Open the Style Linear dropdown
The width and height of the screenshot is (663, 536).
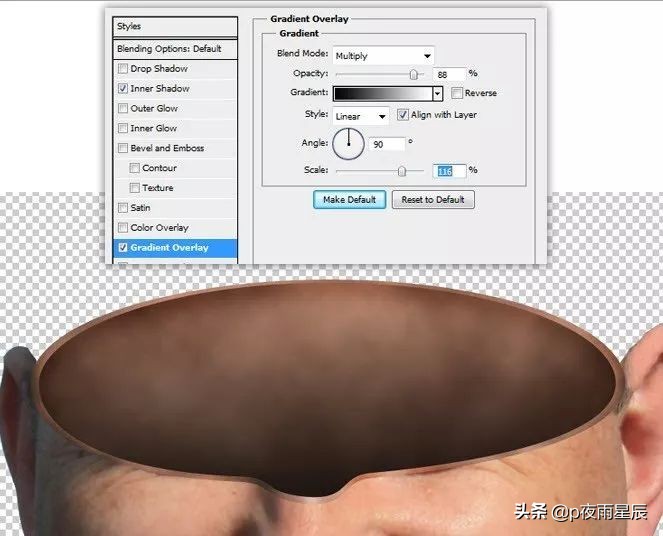361,116
